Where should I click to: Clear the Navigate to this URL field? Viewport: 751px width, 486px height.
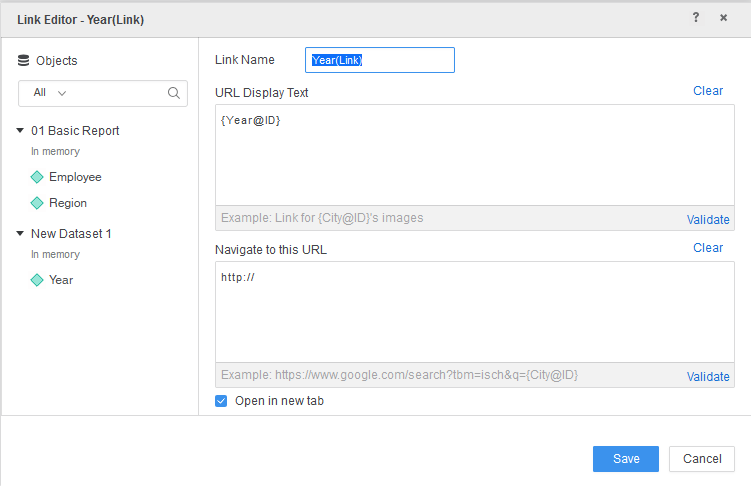click(707, 248)
